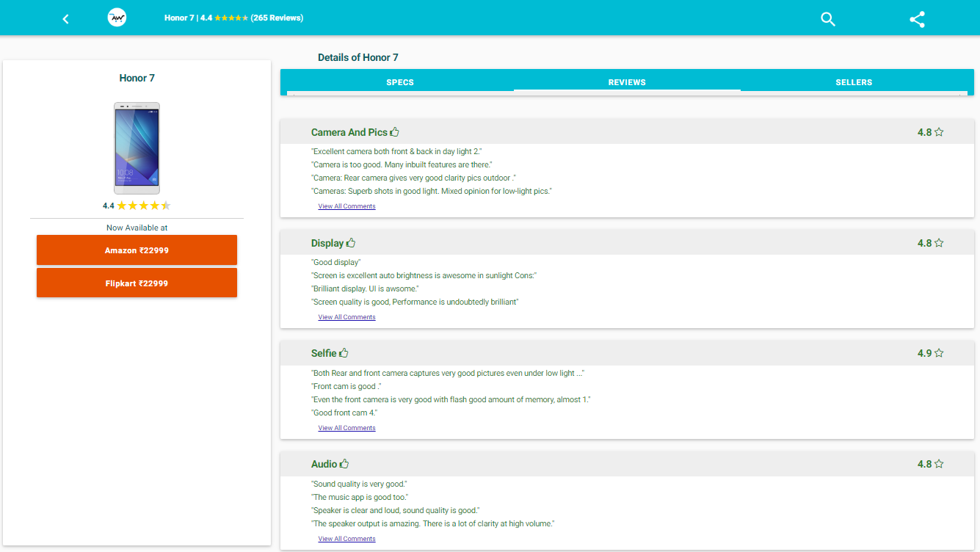
Task: Click comment 'Excellent camera both front & back in day light 2.'
Action: click(x=396, y=151)
